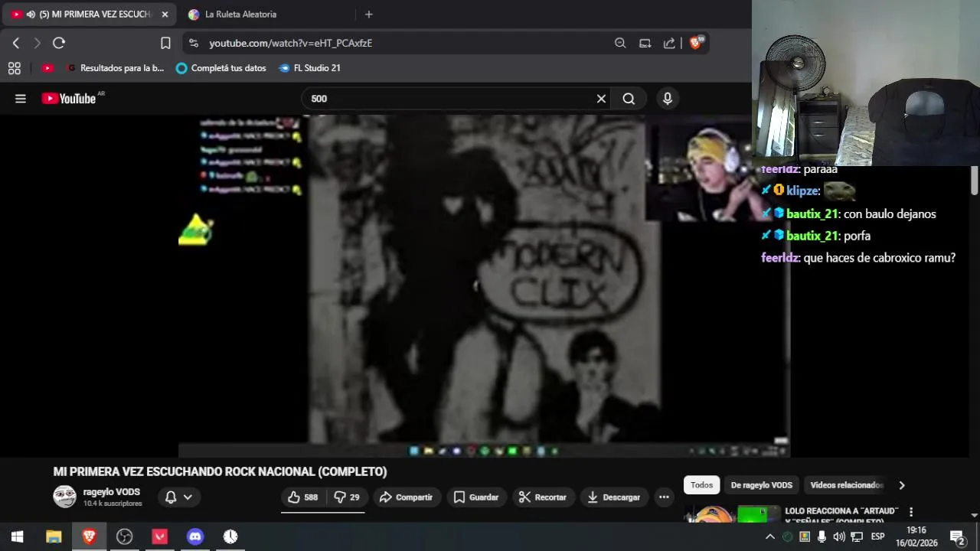Select the Todos filter chip

(701, 485)
